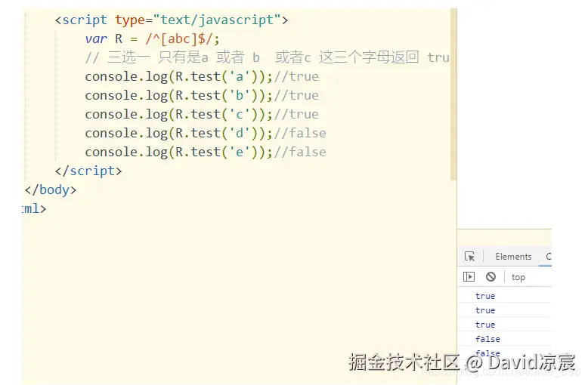Click the console.log(R.test('a')) code line

[x=202, y=77]
